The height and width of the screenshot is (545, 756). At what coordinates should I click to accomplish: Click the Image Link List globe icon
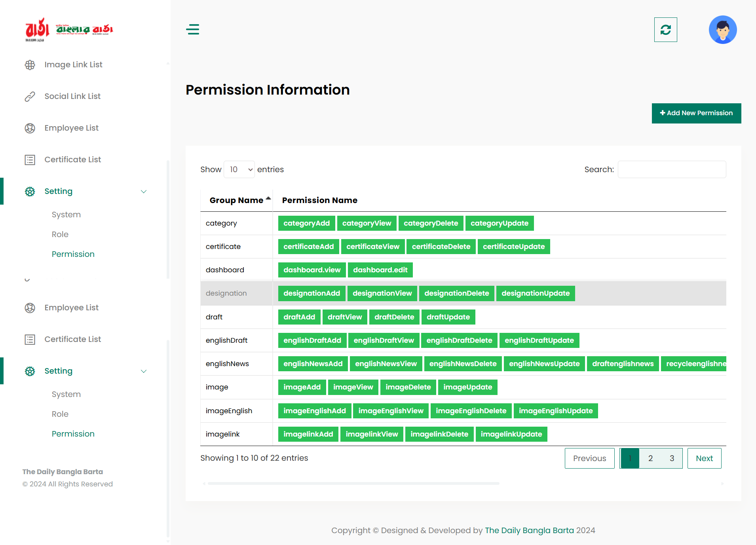click(30, 65)
